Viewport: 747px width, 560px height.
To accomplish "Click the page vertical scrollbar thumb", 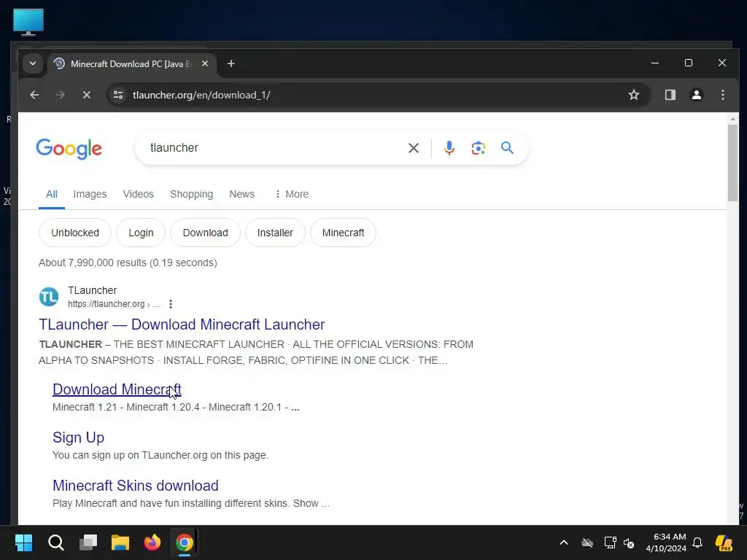I will pyautogui.click(x=732, y=163).
